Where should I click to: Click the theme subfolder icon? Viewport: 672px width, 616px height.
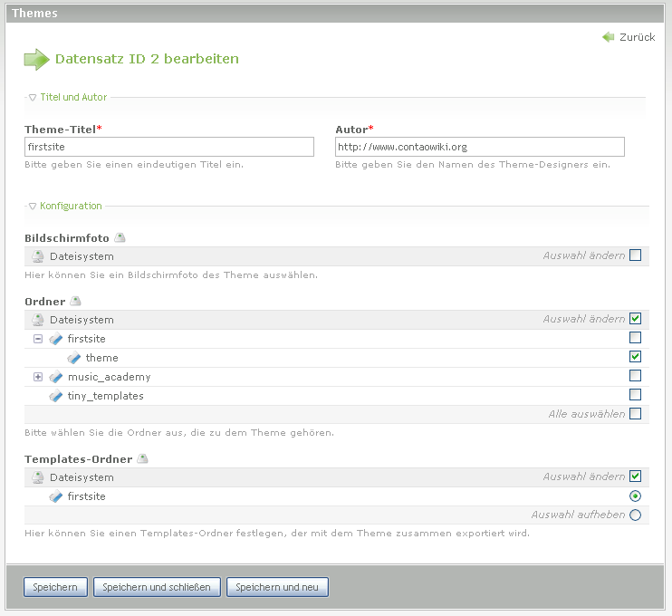[x=74, y=358]
